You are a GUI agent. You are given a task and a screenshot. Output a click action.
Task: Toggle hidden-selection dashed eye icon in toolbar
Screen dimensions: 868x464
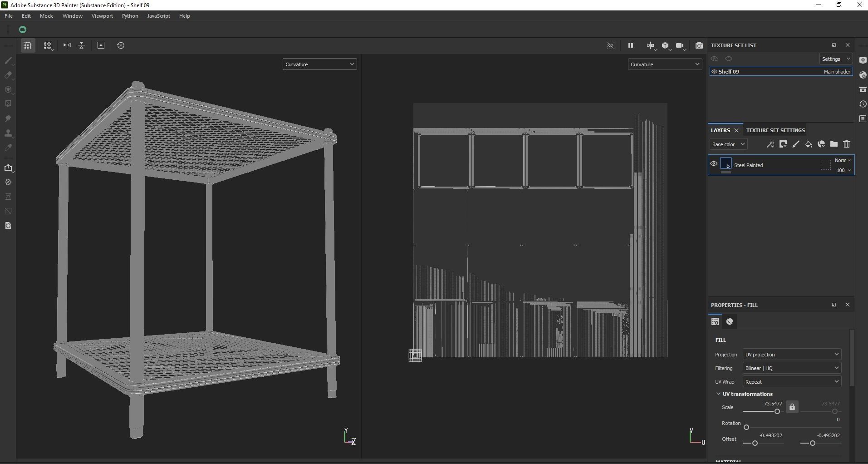click(611, 45)
